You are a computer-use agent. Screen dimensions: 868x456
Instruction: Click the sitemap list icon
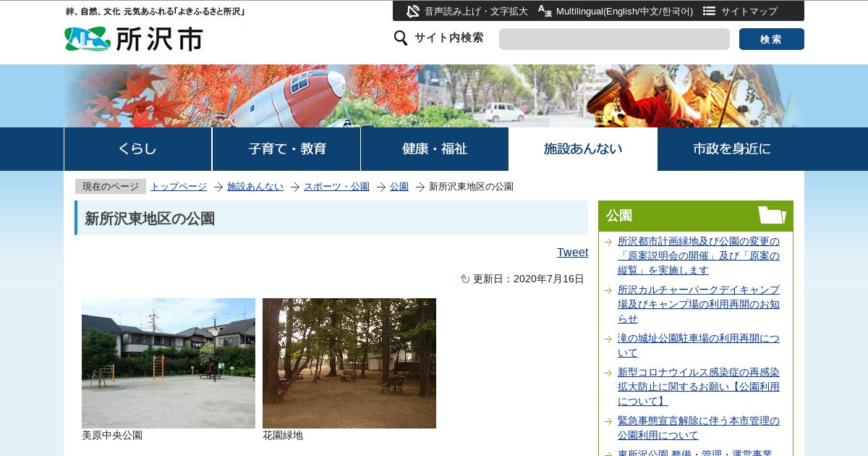(x=709, y=11)
